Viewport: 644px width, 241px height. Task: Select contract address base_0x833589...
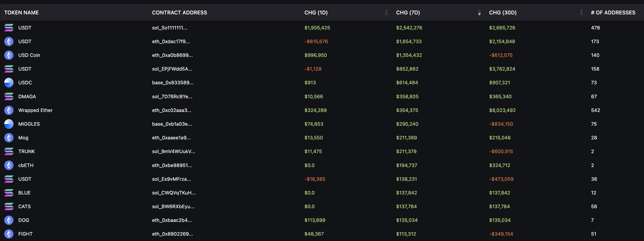tap(173, 83)
